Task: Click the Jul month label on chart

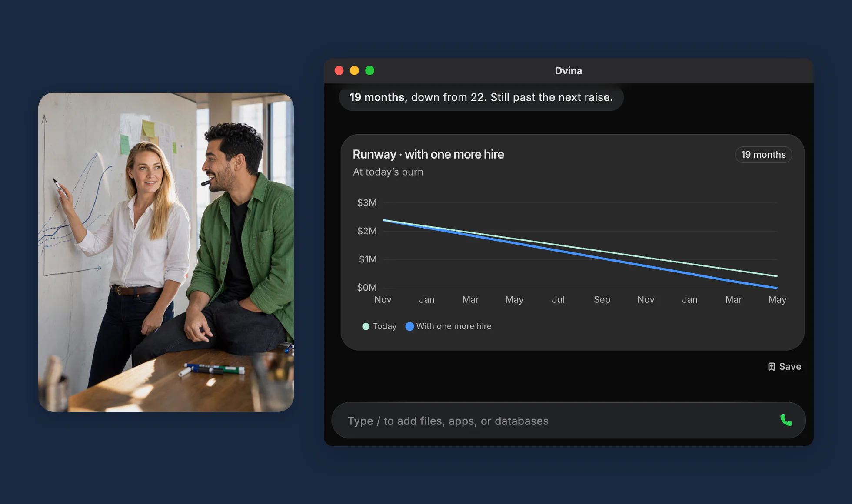Action: [x=558, y=299]
